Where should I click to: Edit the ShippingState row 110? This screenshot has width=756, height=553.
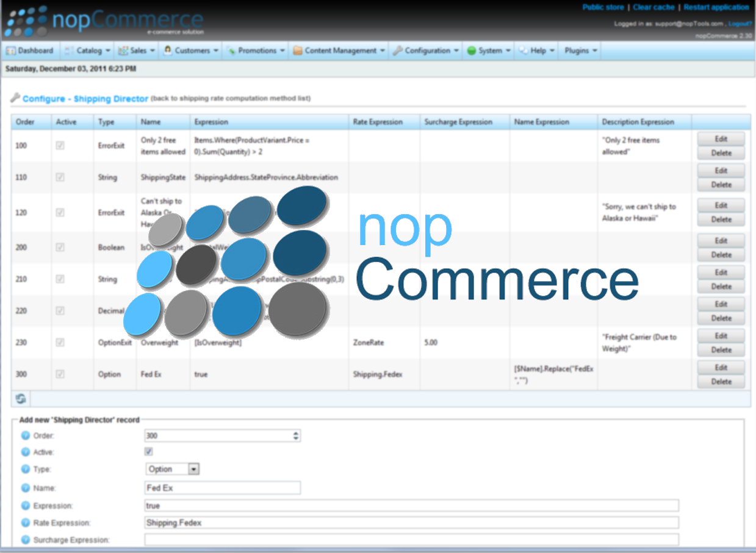click(721, 171)
